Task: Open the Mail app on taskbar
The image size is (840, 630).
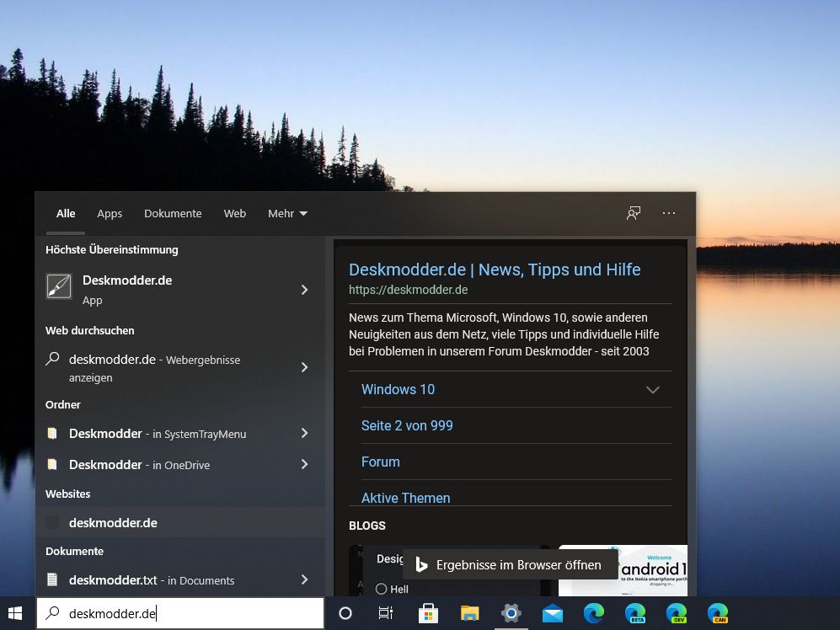Action: click(x=553, y=613)
